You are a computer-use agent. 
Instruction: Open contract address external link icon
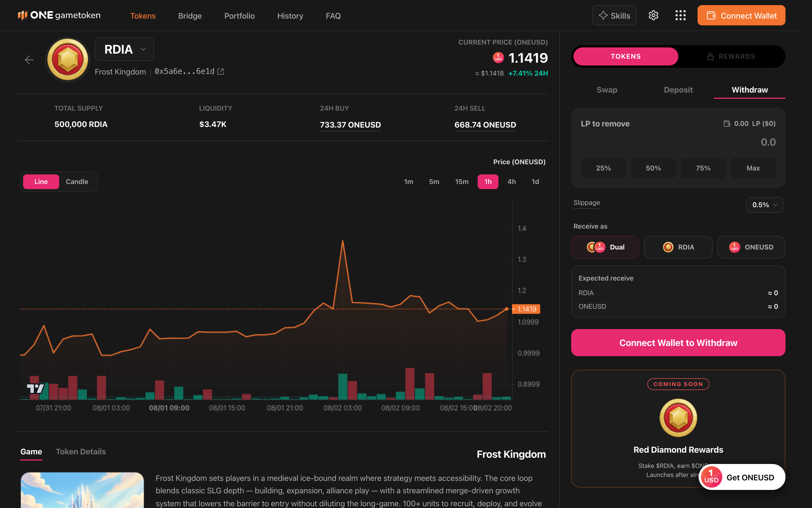tap(221, 72)
